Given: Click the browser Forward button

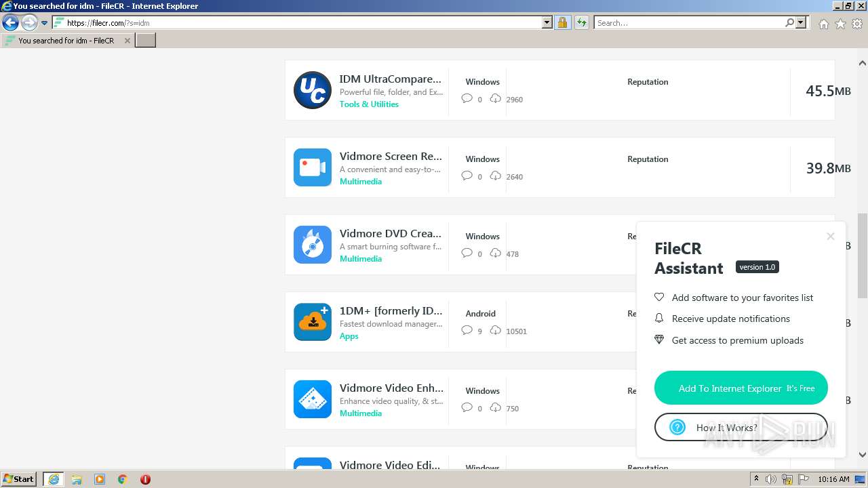Looking at the screenshot, I should pos(28,22).
